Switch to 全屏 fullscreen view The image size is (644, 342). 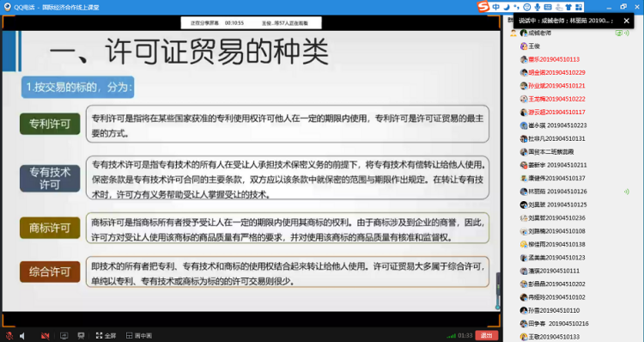pos(106,336)
